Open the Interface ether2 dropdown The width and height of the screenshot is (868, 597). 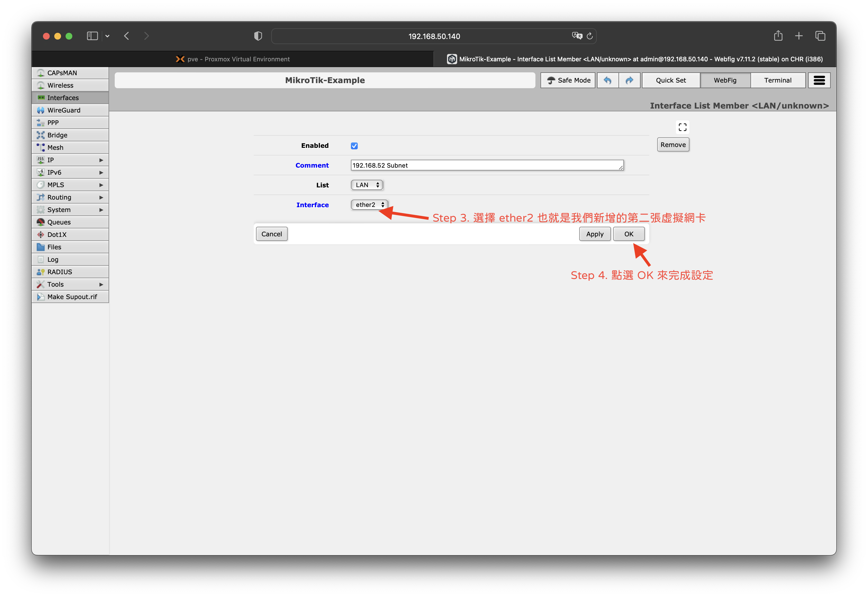369,205
